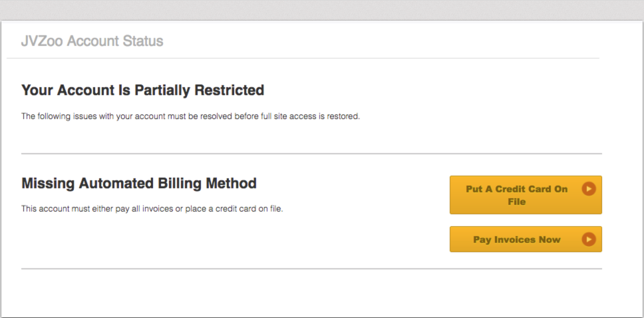
Task: Select the Missing Automated Billing Method heading
Action: (139, 183)
